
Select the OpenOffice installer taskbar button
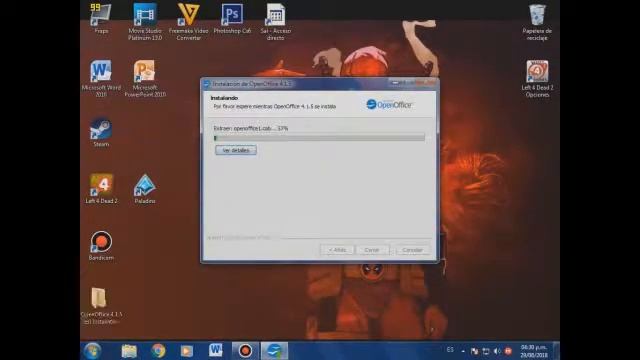tap(274, 351)
